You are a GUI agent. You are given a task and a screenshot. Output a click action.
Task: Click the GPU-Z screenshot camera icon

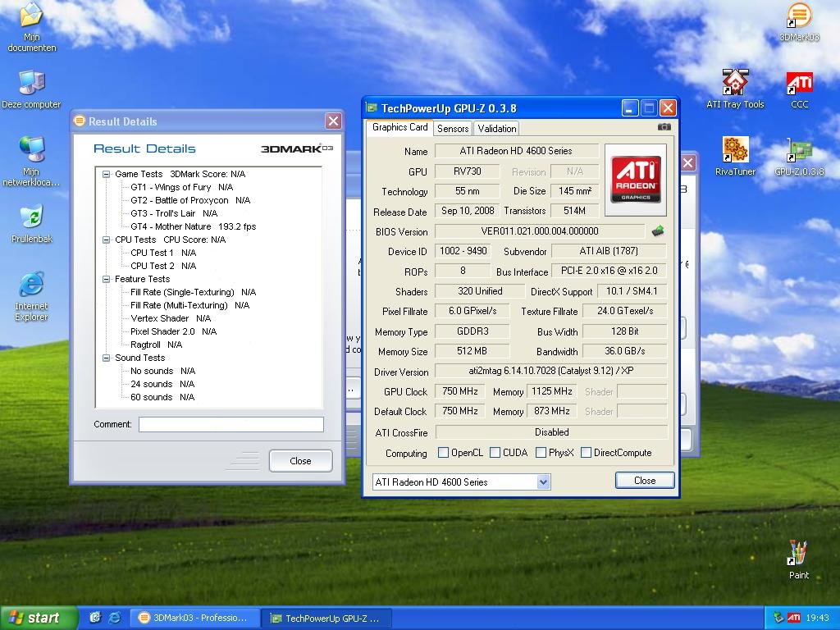point(664,127)
